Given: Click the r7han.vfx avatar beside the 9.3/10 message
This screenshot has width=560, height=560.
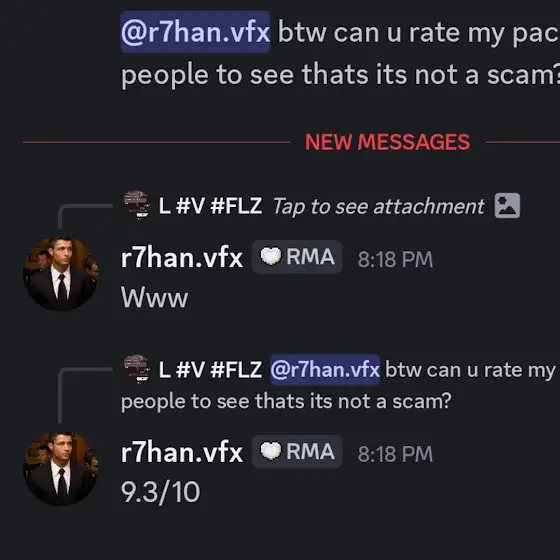Looking at the screenshot, I should coord(61,468).
